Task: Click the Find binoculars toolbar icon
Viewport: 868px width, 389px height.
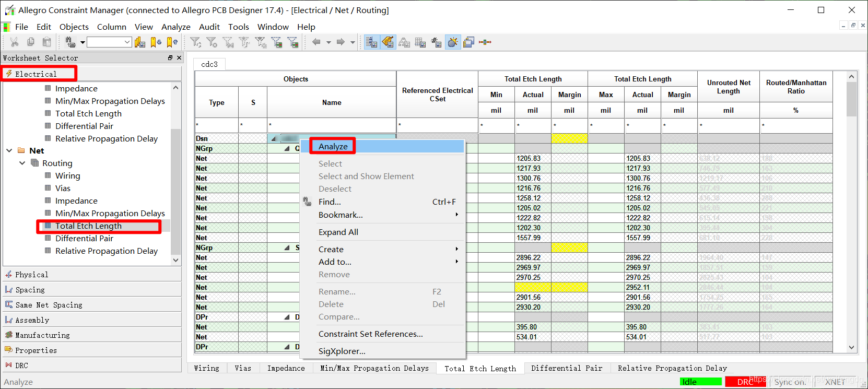Action: (x=70, y=42)
